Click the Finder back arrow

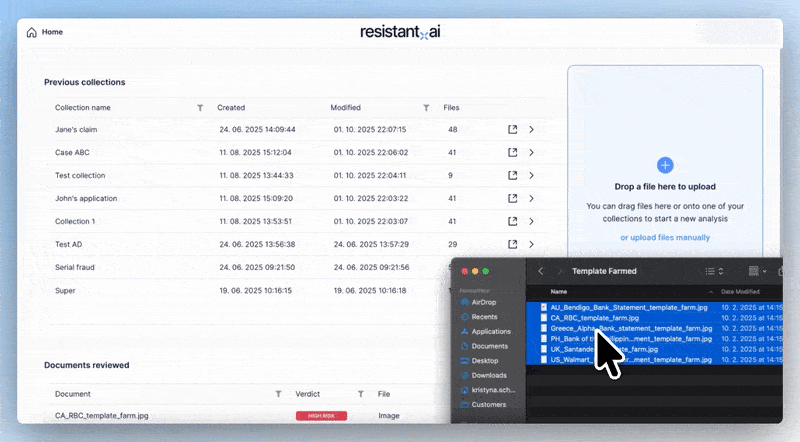tap(541, 271)
